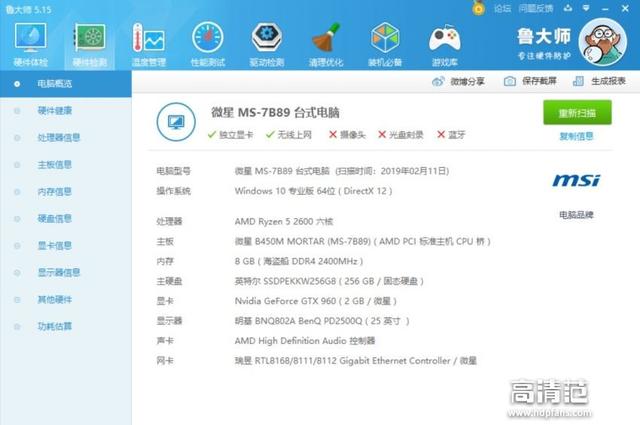The width and height of the screenshot is (640, 425).
Task: Open the 装机必备 software box icon
Action: coord(385,45)
